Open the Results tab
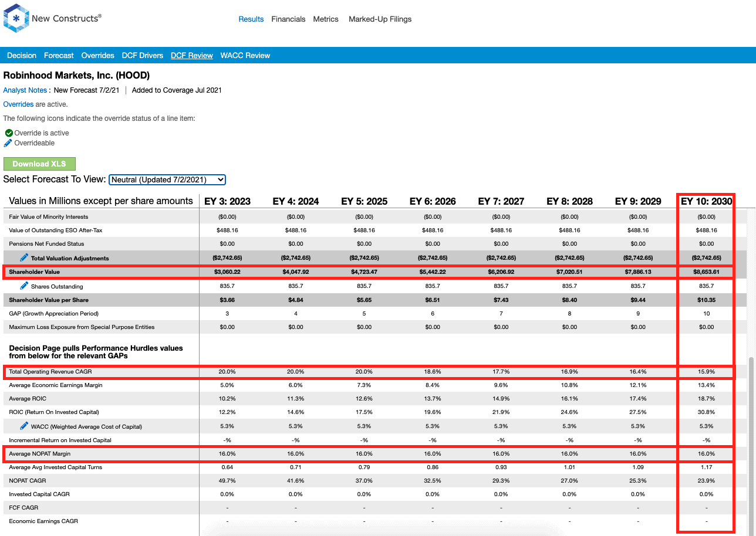 pos(251,19)
